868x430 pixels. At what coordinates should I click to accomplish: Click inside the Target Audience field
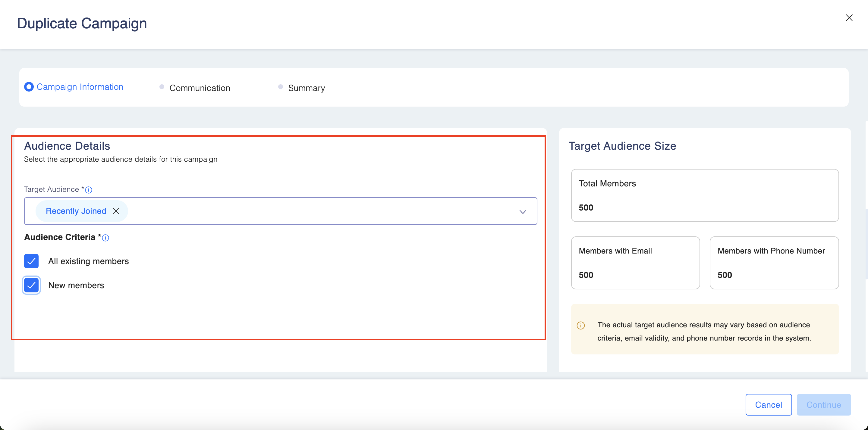click(303, 211)
